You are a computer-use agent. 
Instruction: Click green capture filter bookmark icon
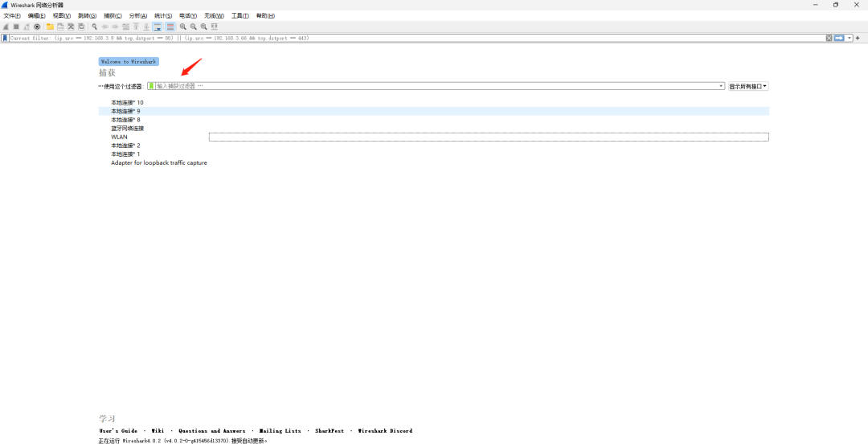151,86
